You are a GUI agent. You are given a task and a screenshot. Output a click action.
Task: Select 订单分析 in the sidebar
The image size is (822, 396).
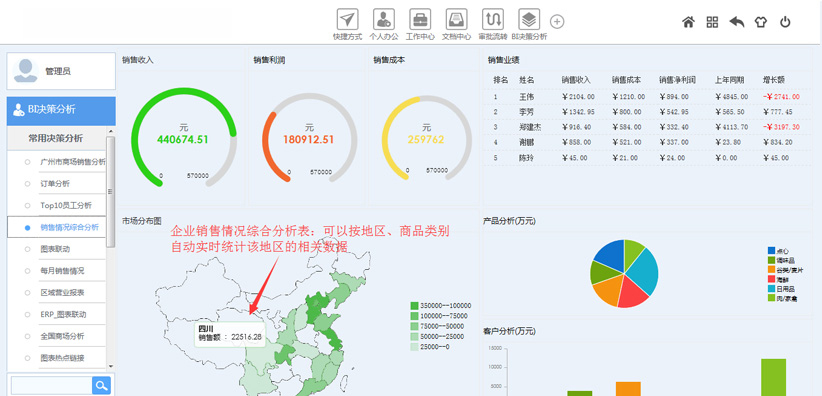(55, 184)
